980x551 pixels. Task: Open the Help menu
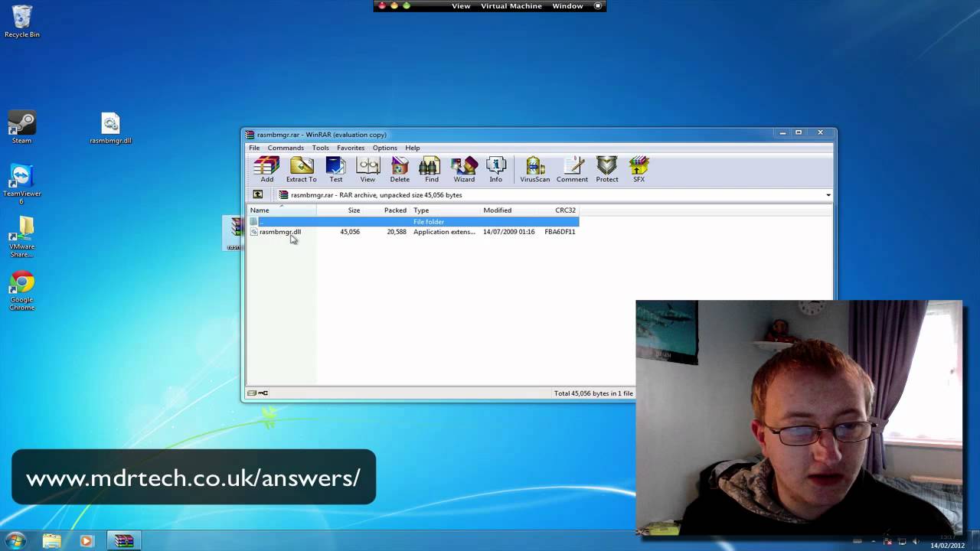pos(412,148)
